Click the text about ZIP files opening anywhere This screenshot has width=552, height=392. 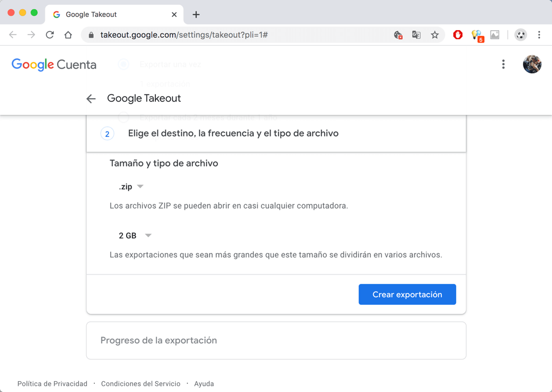229,205
